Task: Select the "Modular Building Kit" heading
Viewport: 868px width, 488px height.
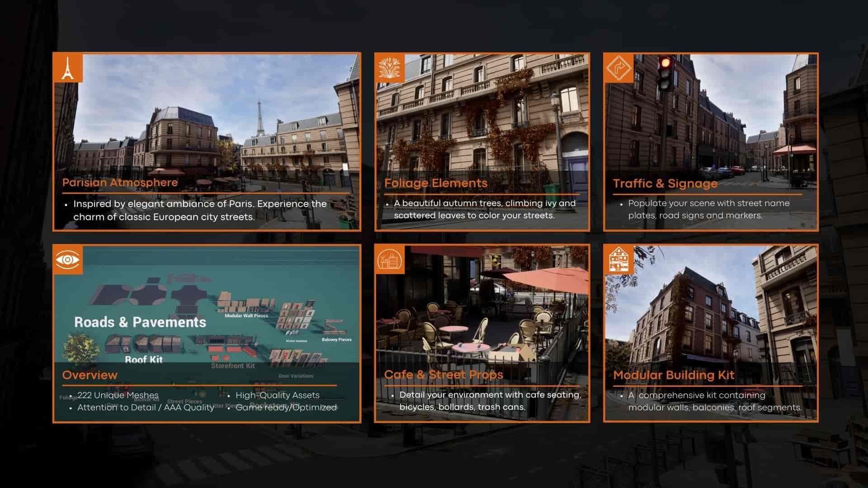Action: (x=674, y=375)
